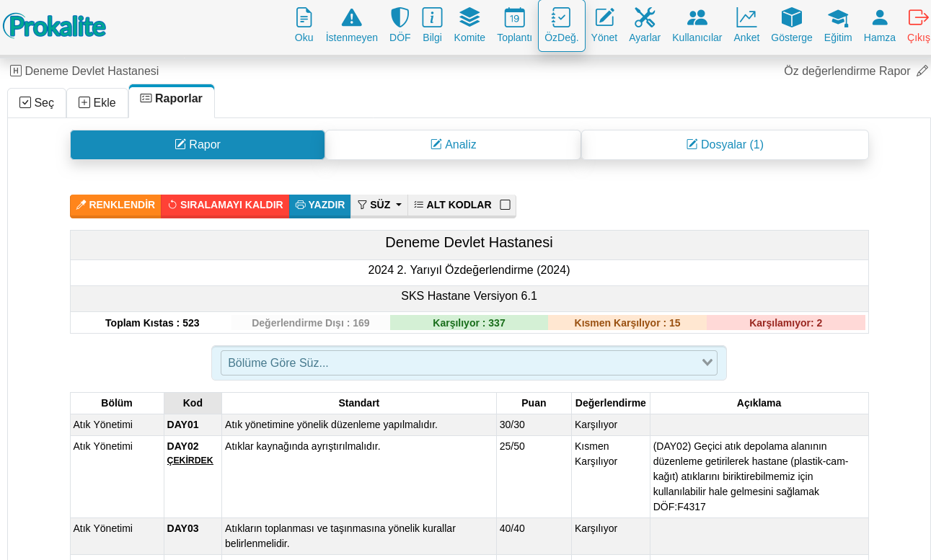The image size is (931, 560).
Task: Open the ÖzDeğ. checklist icon
Action: tap(561, 17)
